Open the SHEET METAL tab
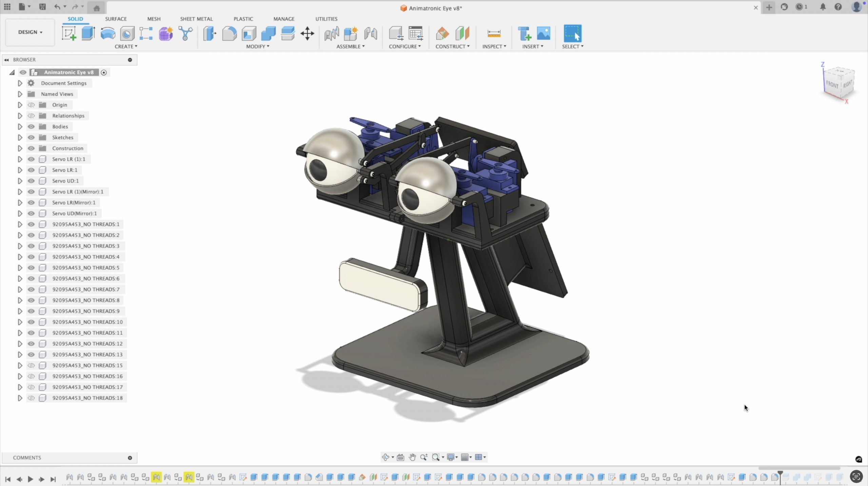This screenshot has width=868, height=486. tap(196, 19)
